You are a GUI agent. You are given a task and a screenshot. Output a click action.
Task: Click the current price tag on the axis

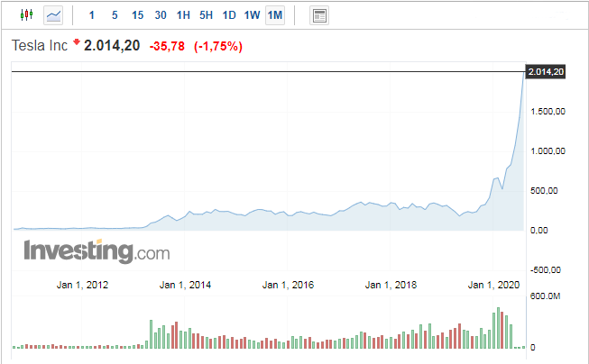point(546,72)
